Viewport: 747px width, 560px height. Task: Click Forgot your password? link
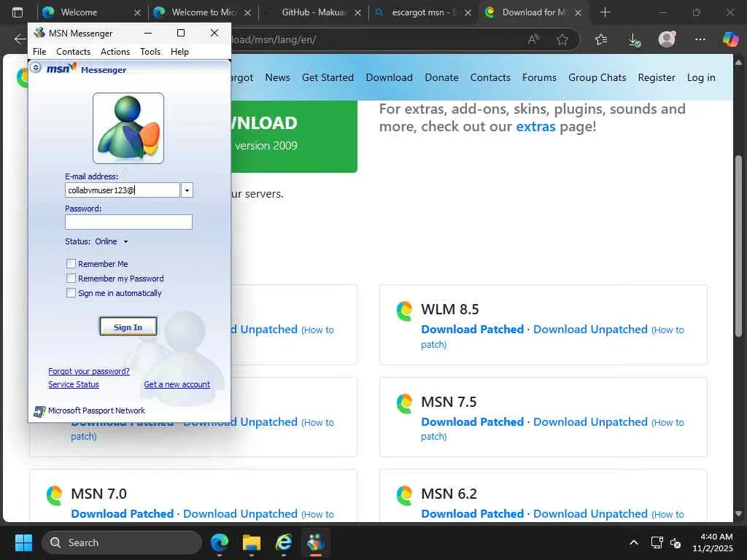click(x=89, y=371)
